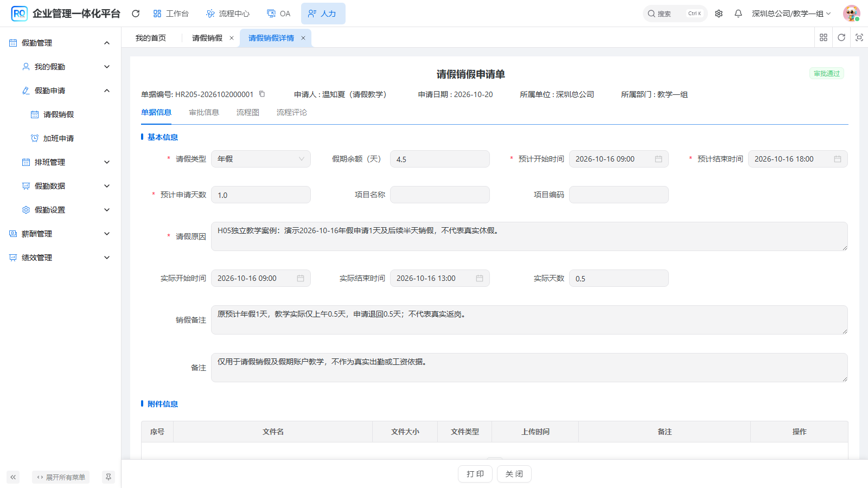Image resolution: width=868 pixels, height=488 pixels.
Task: Expand the 假勤数据 submenu
Action: pos(107,186)
